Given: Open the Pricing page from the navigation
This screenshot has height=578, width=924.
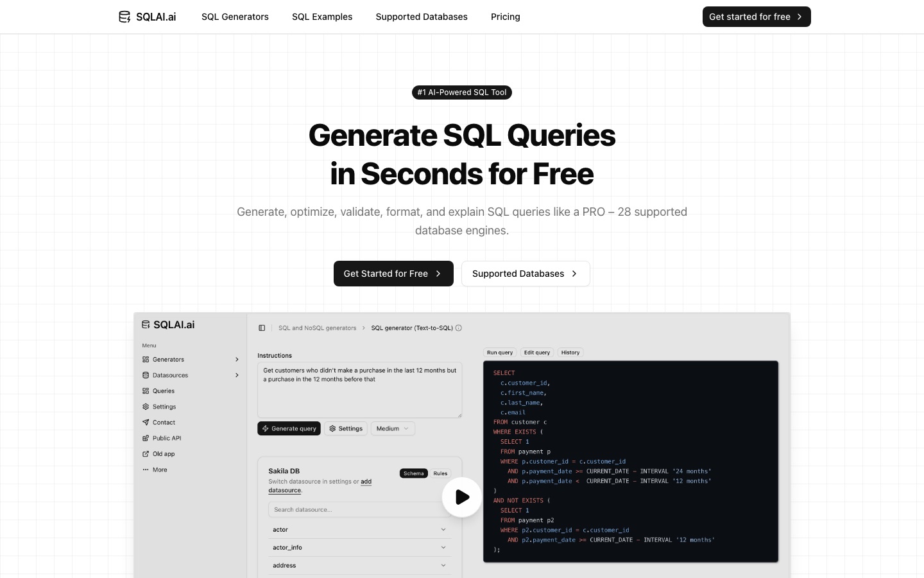Looking at the screenshot, I should [x=506, y=17].
